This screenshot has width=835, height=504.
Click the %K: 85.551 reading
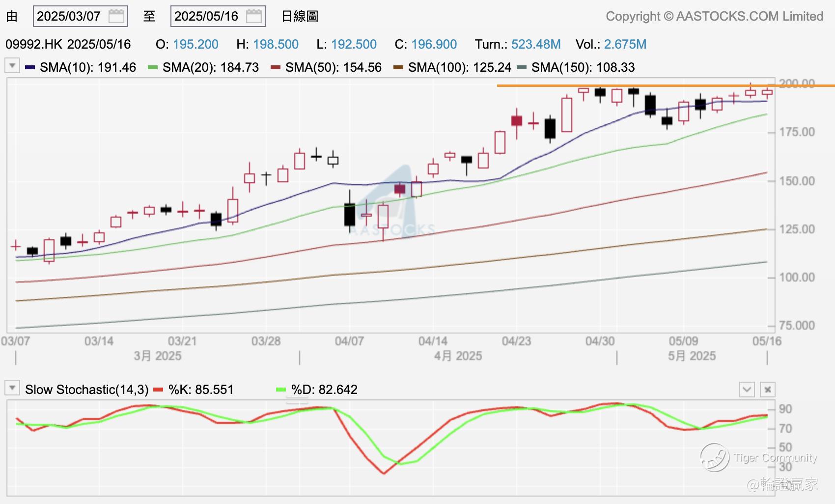click(201, 390)
